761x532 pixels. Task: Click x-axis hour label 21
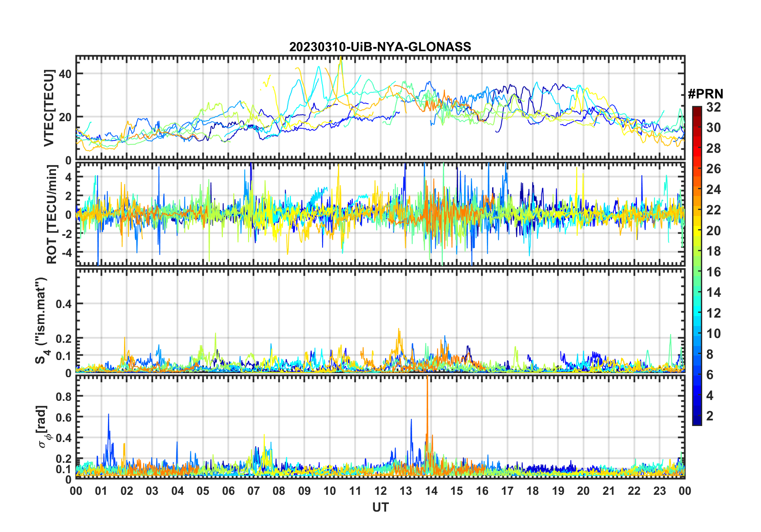pyautogui.click(x=609, y=490)
